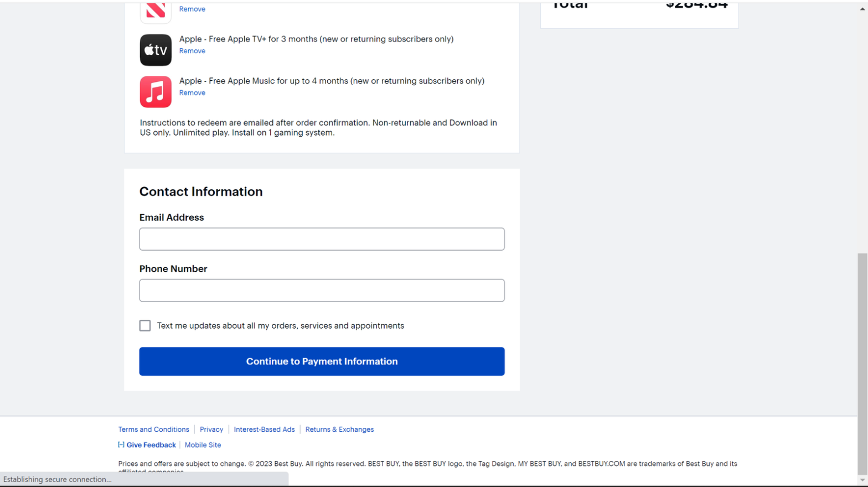
Task: Click the 'Email Address' label
Action: pyautogui.click(x=172, y=217)
